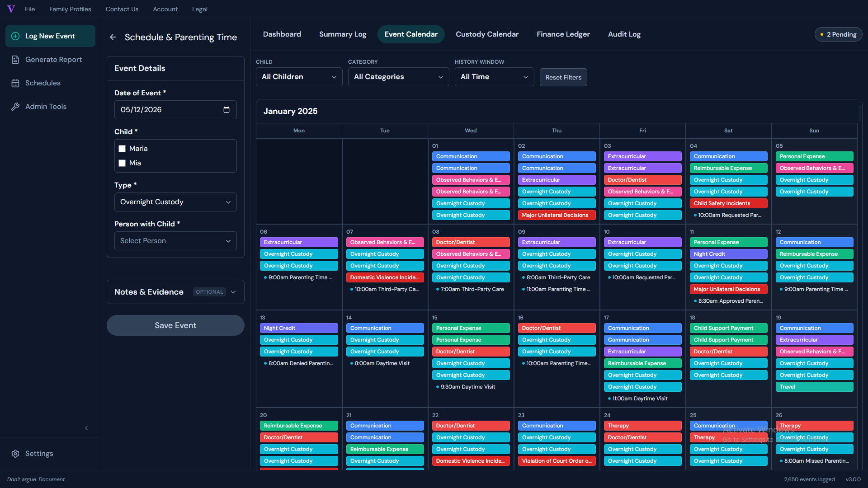Open the 8:00am Missed Parenting entry on Jan 26
The height and width of the screenshot is (488, 868).
click(x=814, y=461)
